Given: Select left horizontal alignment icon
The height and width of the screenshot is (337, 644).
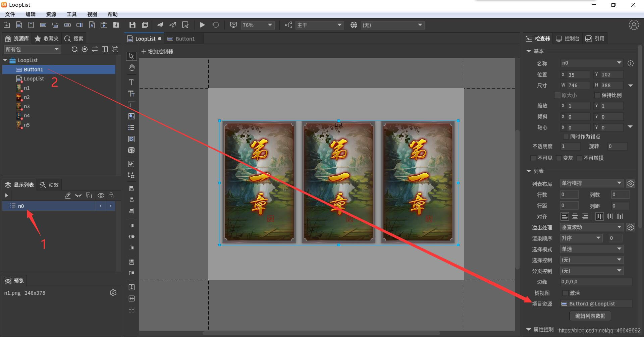Looking at the screenshot, I should click(x=565, y=217).
